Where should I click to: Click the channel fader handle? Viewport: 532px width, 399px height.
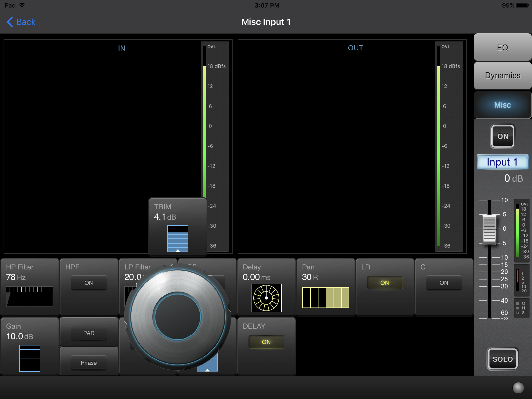coord(489,229)
